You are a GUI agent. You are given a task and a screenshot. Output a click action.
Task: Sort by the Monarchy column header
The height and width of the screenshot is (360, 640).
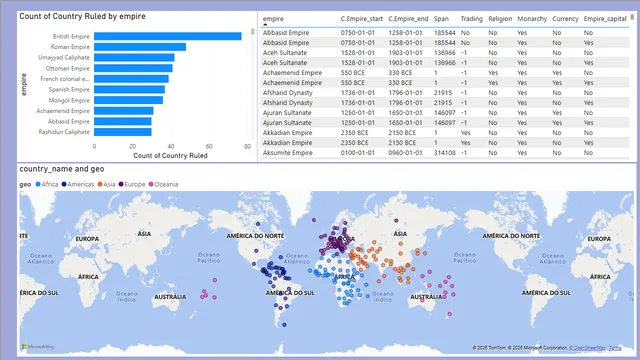click(532, 19)
